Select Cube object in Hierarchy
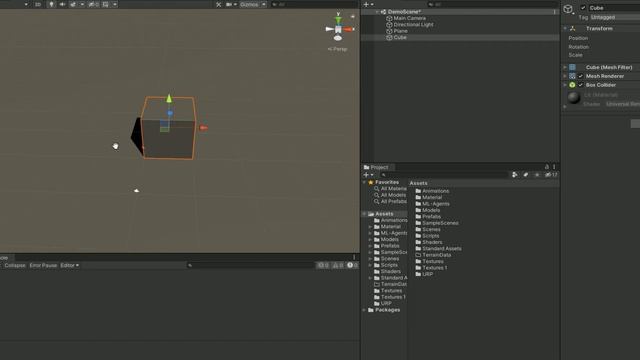Screen dimensions: 640x360 click(x=400, y=38)
